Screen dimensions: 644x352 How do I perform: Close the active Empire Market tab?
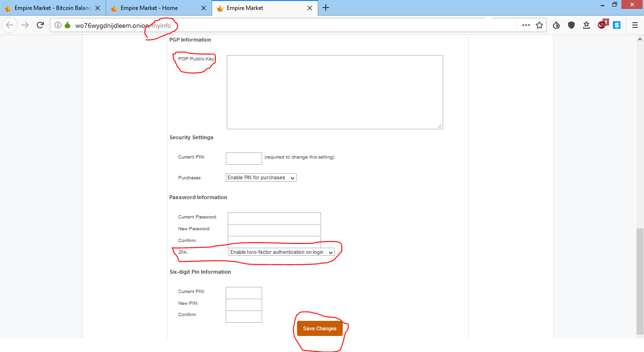tap(310, 8)
